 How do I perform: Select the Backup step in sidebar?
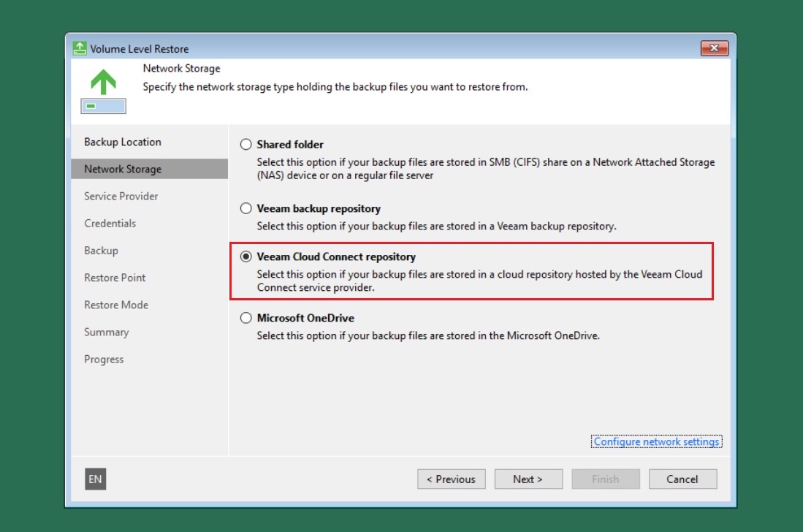101,251
